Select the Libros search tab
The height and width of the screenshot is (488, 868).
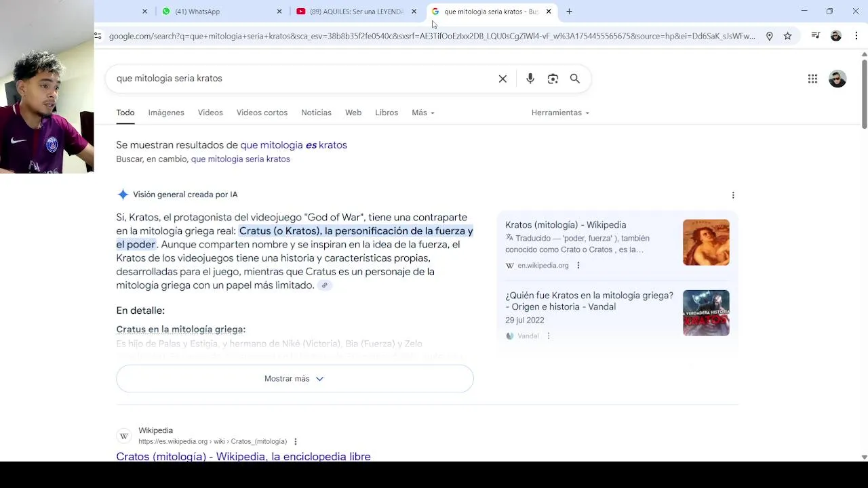pyautogui.click(x=387, y=113)
